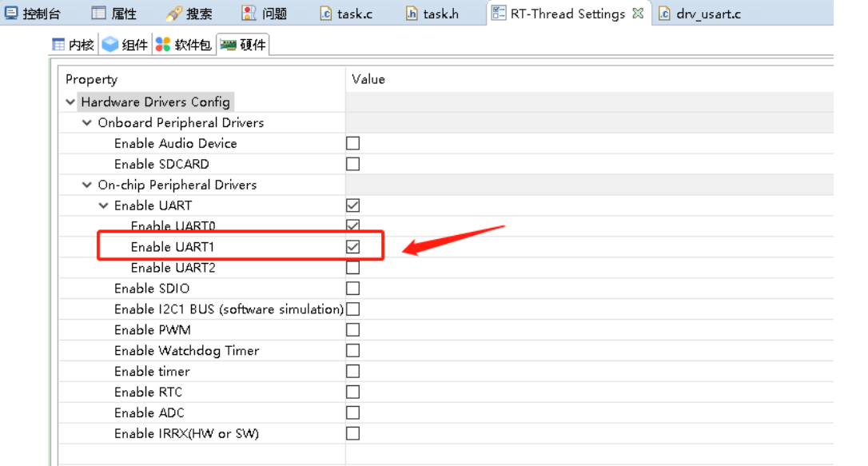The width and height of the screenshot is (868, 466).
Task: Check the Enable RTC checkbox
Action: pos(352,392)
